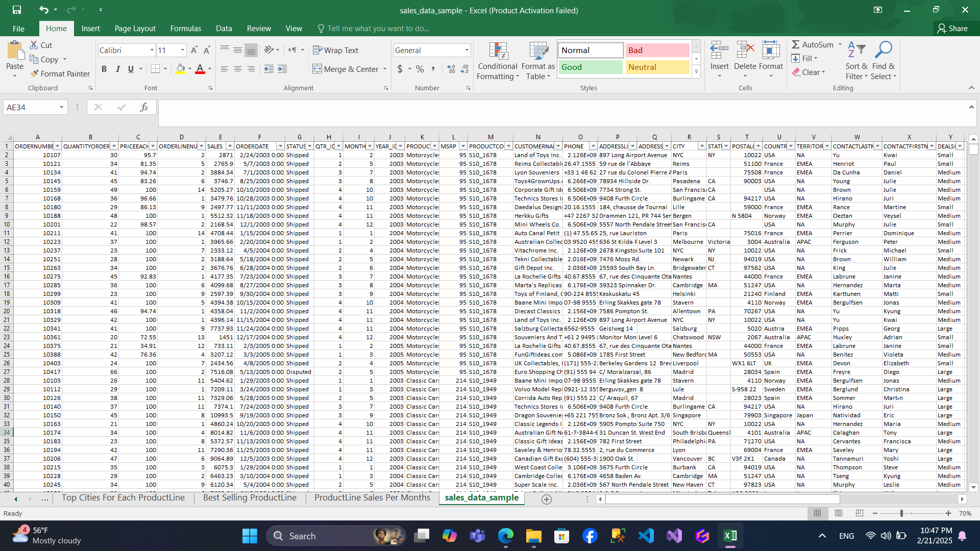Increase font size with large A
Image resolution: width=980 pixels, height=551 pixels.
coord(194,50)
